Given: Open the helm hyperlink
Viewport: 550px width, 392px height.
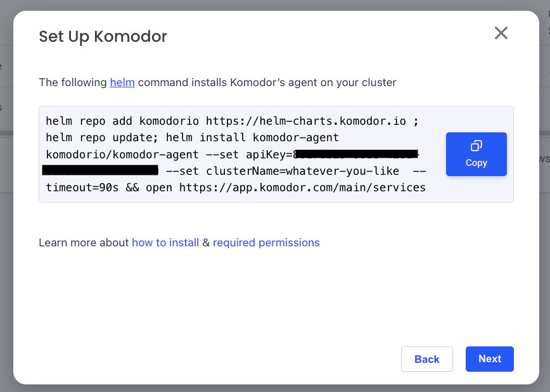Looking at the screenshot, I should pyautogui.click(x=122, y=82).
